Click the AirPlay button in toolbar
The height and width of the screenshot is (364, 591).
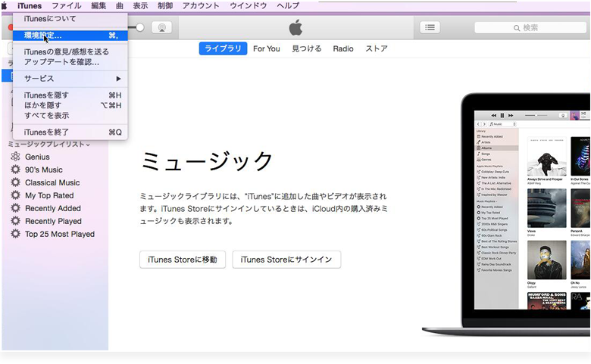[161, 27]
